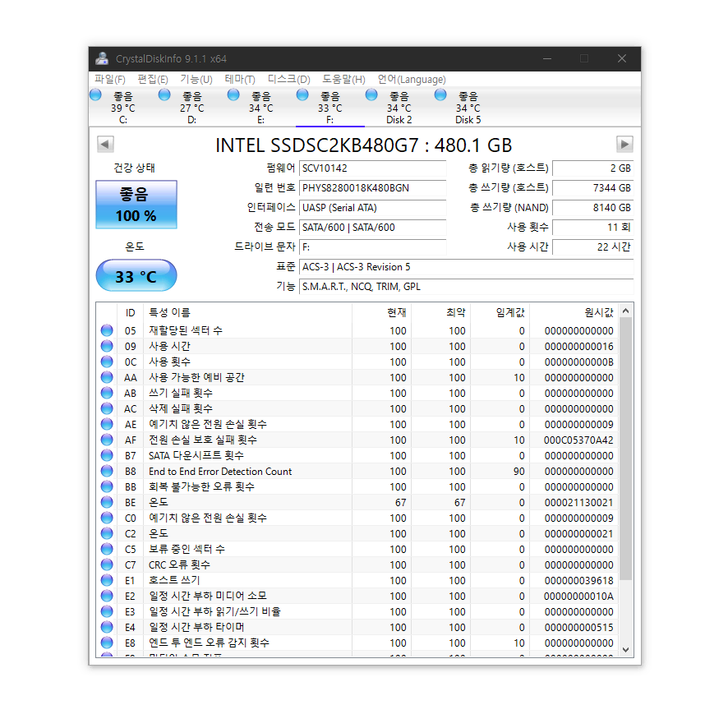Viewport: 728px width, 728px height.
Task: Click the total NAND writes value 8140 GB
Action: tap(593, 208)
